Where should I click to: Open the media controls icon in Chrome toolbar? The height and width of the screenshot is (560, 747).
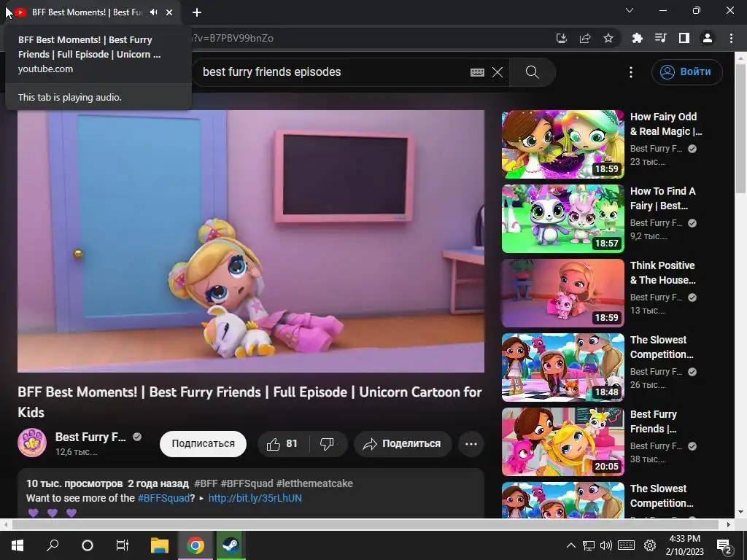pos(660,38)
